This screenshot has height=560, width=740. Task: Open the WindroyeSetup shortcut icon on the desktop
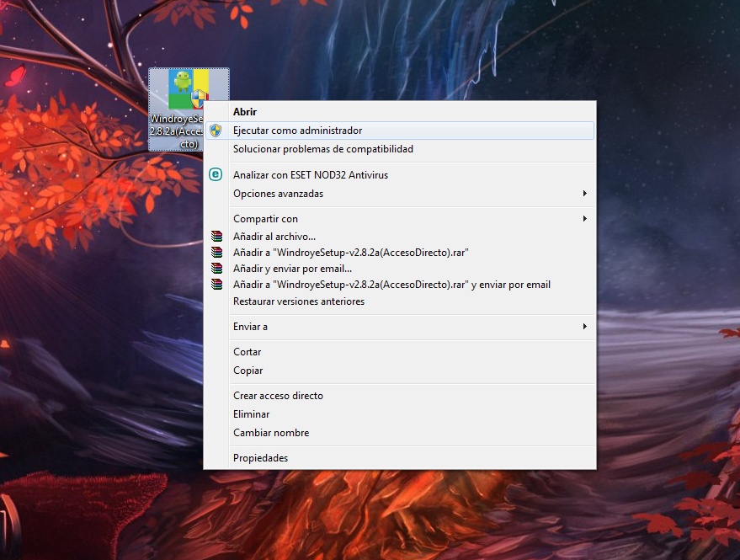click(187, 88)
